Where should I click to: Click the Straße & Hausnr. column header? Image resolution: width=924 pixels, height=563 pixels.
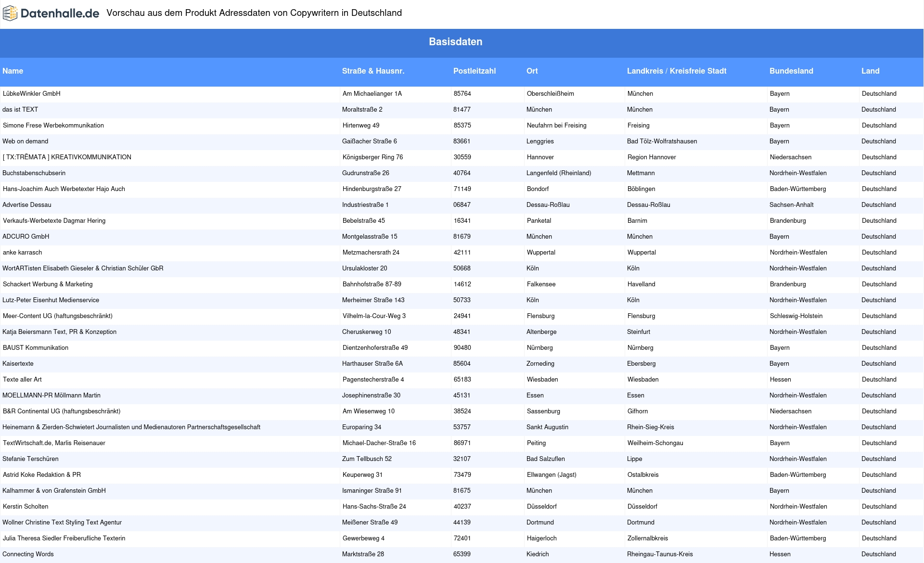tap(373, 71)
